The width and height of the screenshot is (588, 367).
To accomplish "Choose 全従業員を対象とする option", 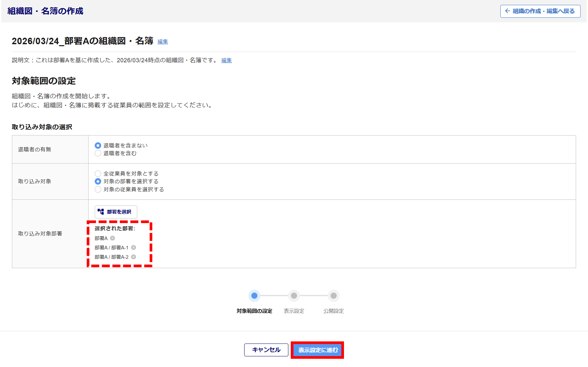I will (x=98, y=174).
